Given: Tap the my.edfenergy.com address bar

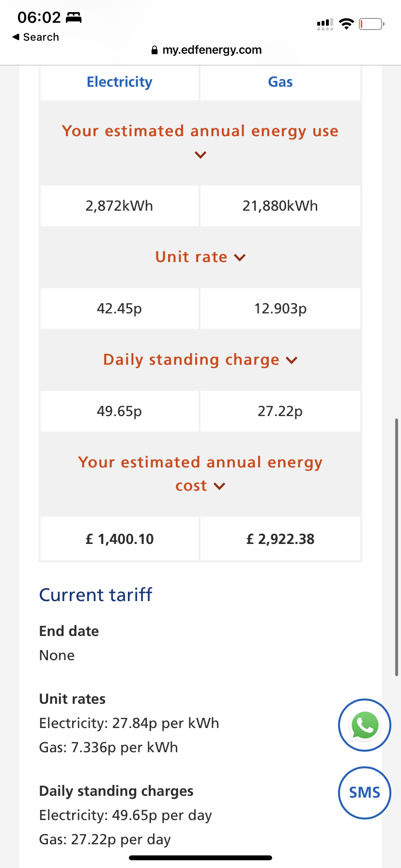Looking at the screenshot, I should (x=212, y=50).
